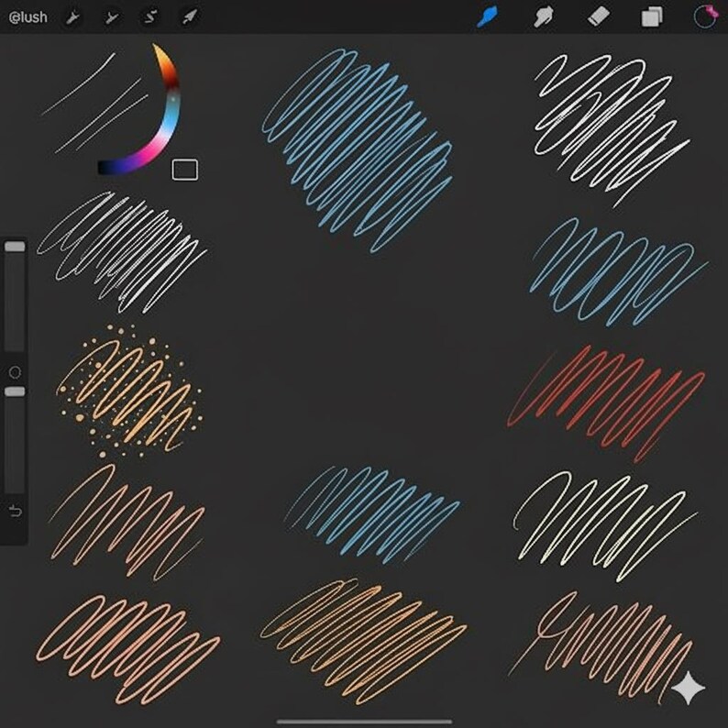Open the Adjustments magic wand menu
The image size is (728, 728).
tap(112, 17)
